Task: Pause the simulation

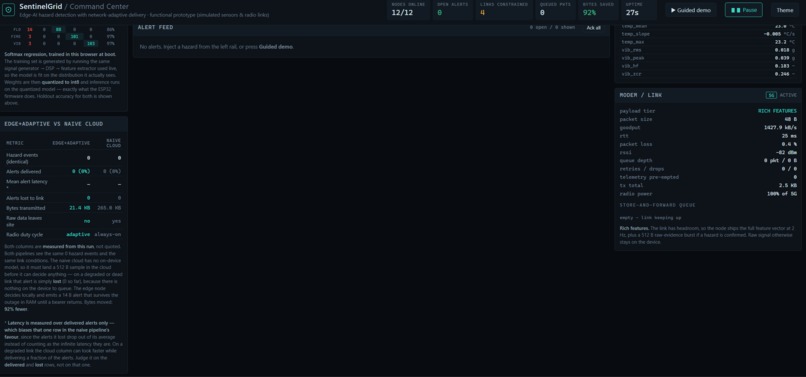Action: click(743, 10)
